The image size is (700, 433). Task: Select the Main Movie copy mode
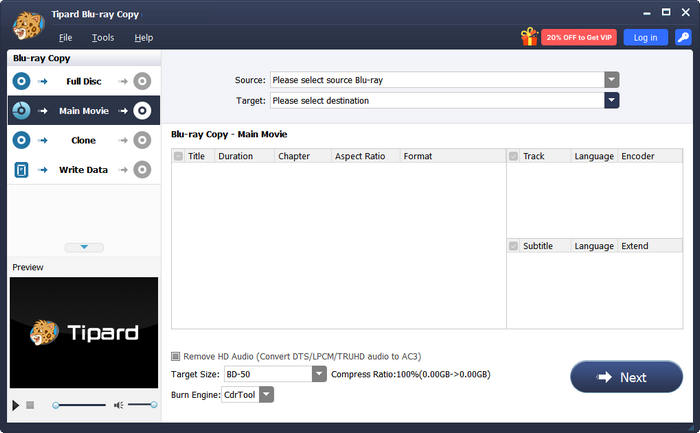point(84,111)
